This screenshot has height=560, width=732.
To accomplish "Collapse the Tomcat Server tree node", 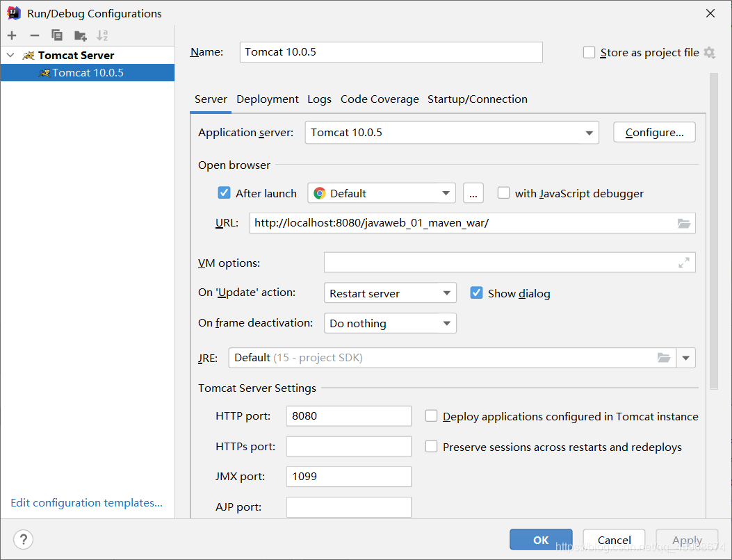I will click(10, 55).
